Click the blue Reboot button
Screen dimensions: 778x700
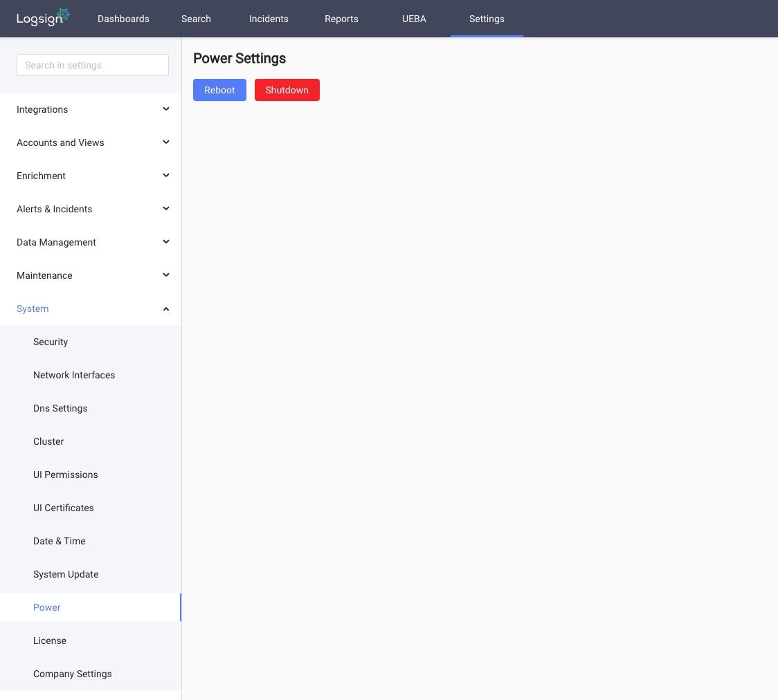click(x=220, y=90)
